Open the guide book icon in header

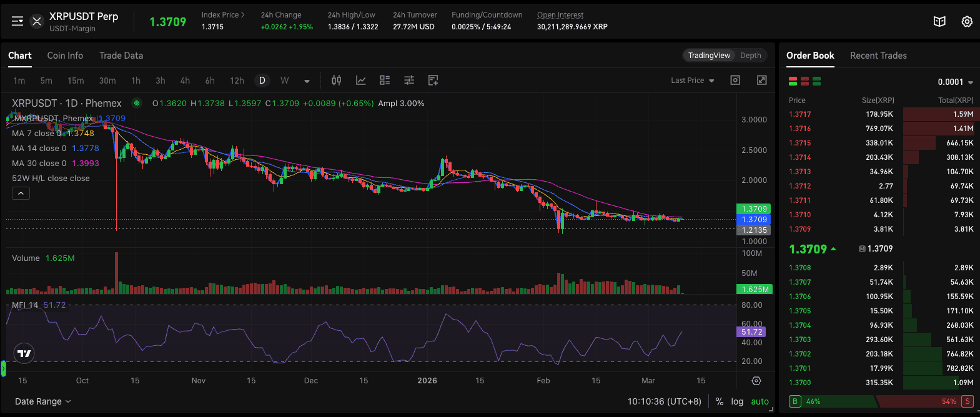coord(939,22)
